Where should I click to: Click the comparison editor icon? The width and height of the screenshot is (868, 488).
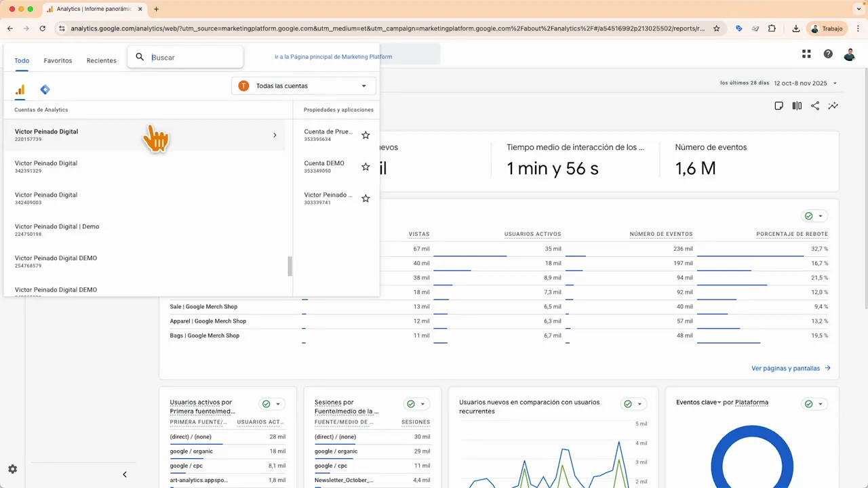797,106
